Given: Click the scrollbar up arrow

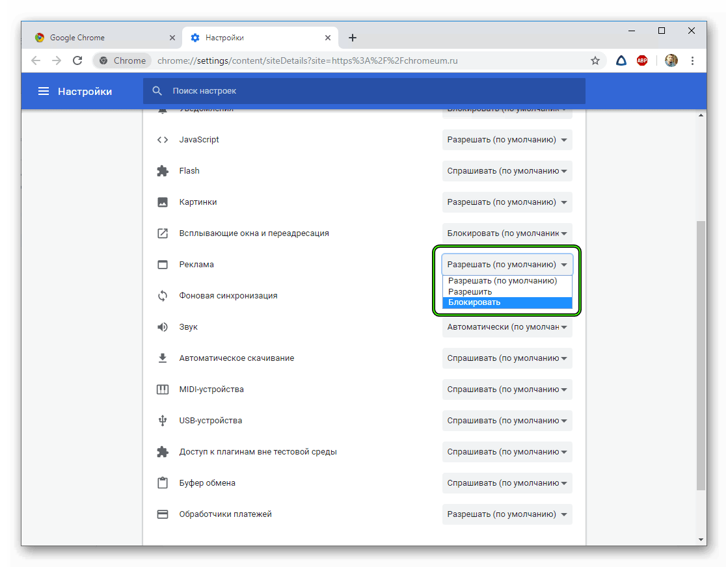Looking at the screenshot, I should pyautogui.click(x=701, y=115).
